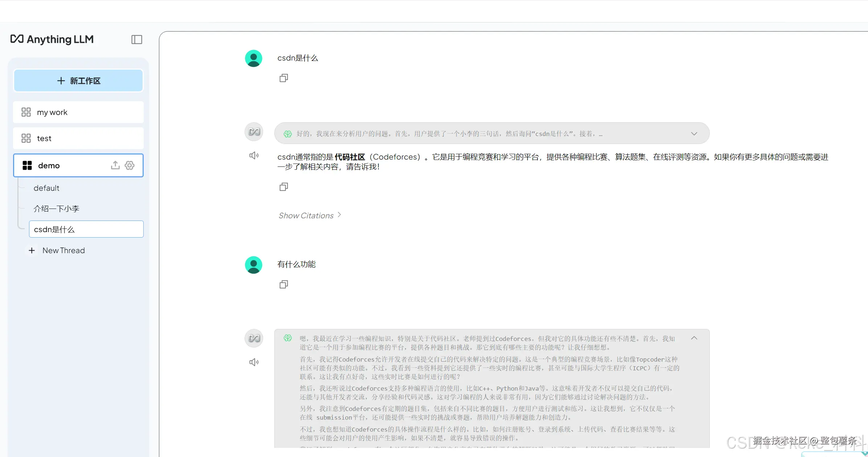
Task: Play audio of the Codeforces answer
Action: coord(254,155)
